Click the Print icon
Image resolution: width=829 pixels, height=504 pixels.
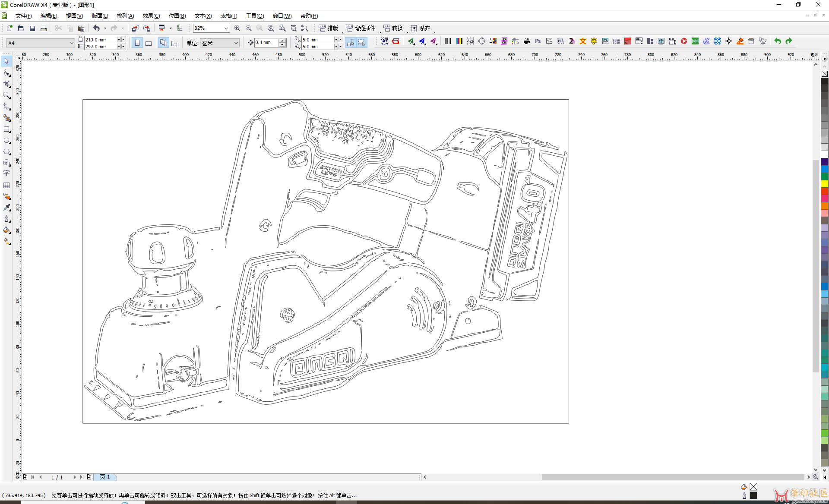(x=43, y=28)
